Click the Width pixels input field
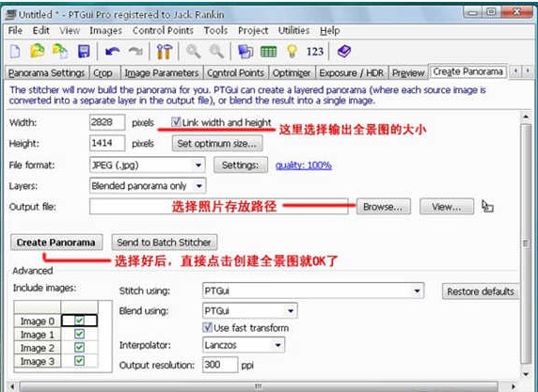 pyautogui.click(x=107, y=122)
